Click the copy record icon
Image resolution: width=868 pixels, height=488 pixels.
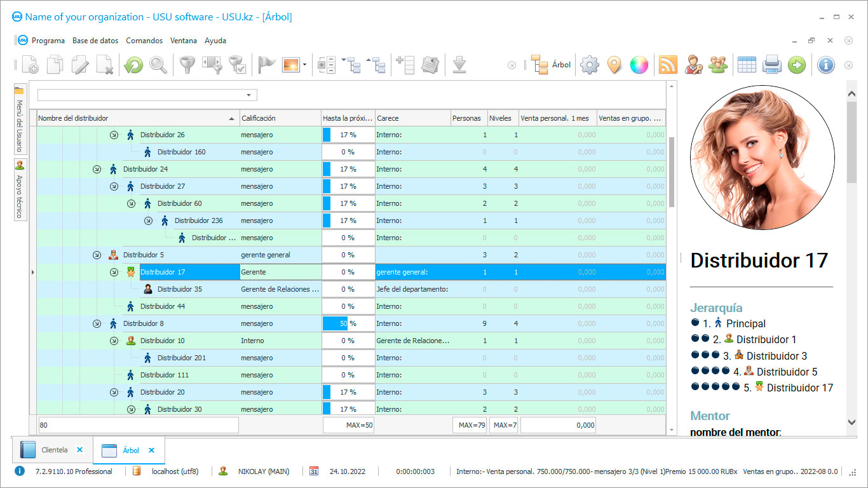tap(55, 65)
